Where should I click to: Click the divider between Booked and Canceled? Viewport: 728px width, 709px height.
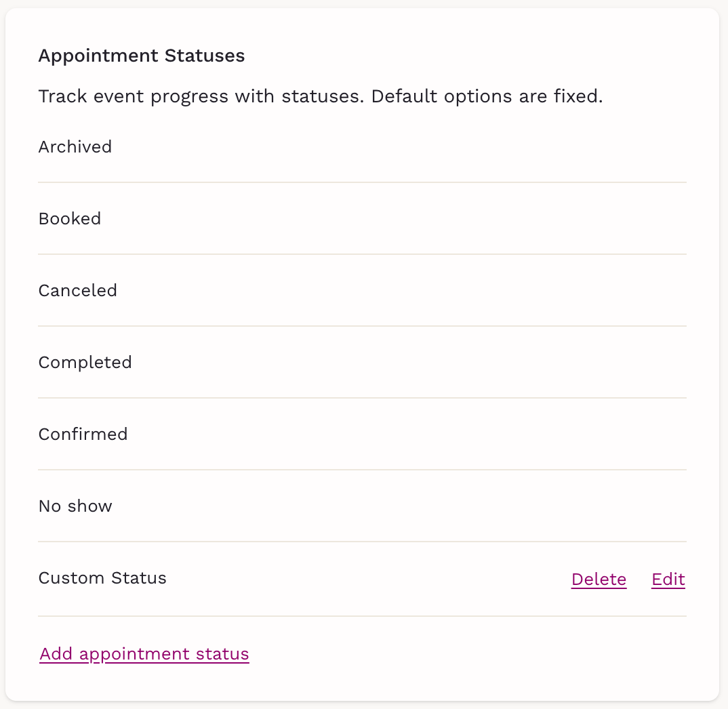pyautogui.click(x=362, y=254)
